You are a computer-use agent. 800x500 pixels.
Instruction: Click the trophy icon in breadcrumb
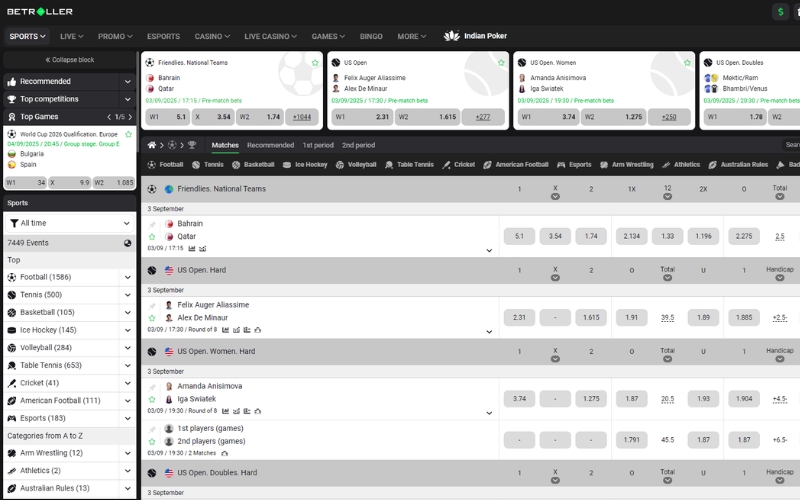pos(192,145)
